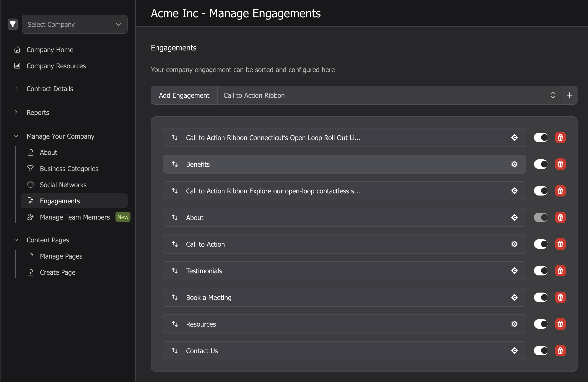Select Engagements in the sidebar
The height and width of the screenshot is (382, 588).
tap(74, 201)
